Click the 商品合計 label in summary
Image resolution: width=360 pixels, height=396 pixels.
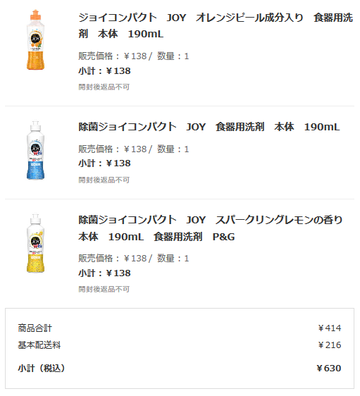click(x=35, y=328)
